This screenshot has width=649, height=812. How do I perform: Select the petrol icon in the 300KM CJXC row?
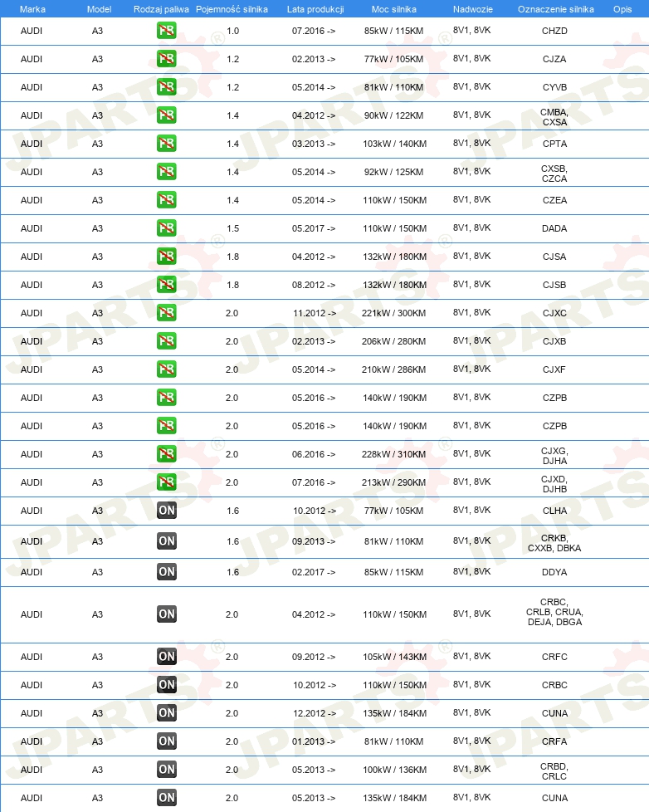[x=166, y=313]
